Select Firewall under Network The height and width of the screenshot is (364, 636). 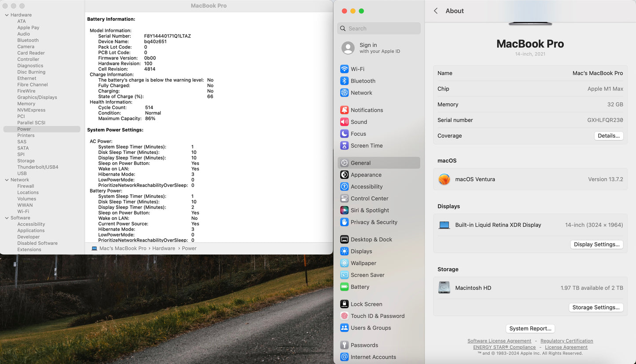pyautogui.click(x=26, y=186)
